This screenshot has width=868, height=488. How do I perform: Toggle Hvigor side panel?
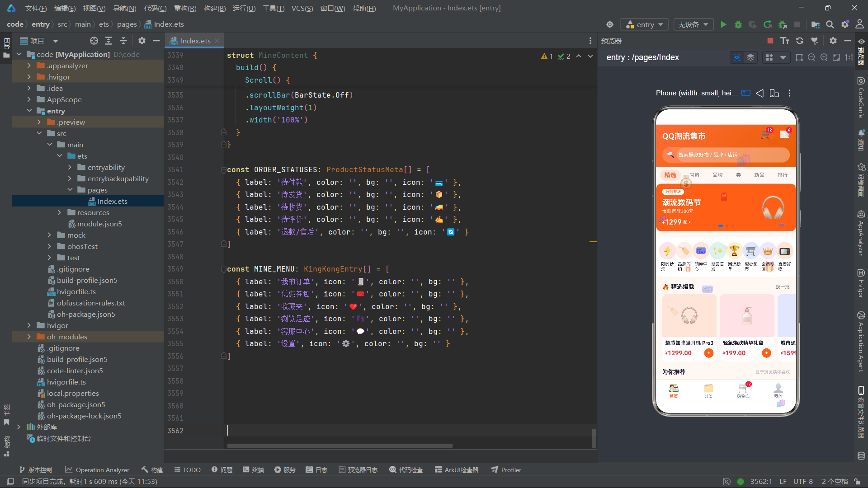pos(861,283)
